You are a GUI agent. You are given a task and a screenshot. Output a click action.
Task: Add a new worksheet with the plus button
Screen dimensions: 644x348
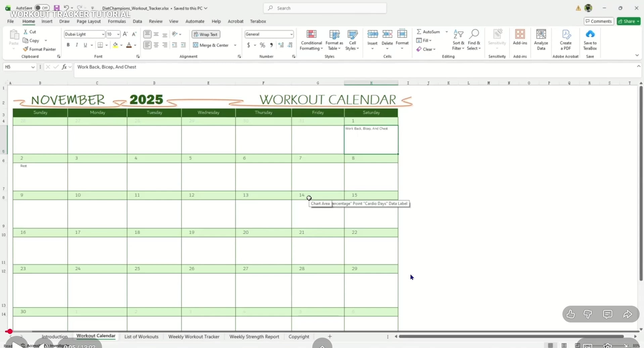[330, 336]
